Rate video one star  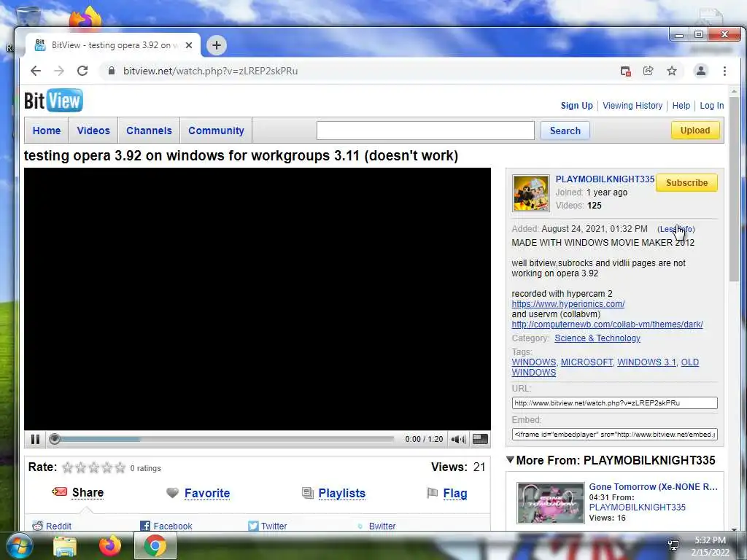(x=68, y=467)
